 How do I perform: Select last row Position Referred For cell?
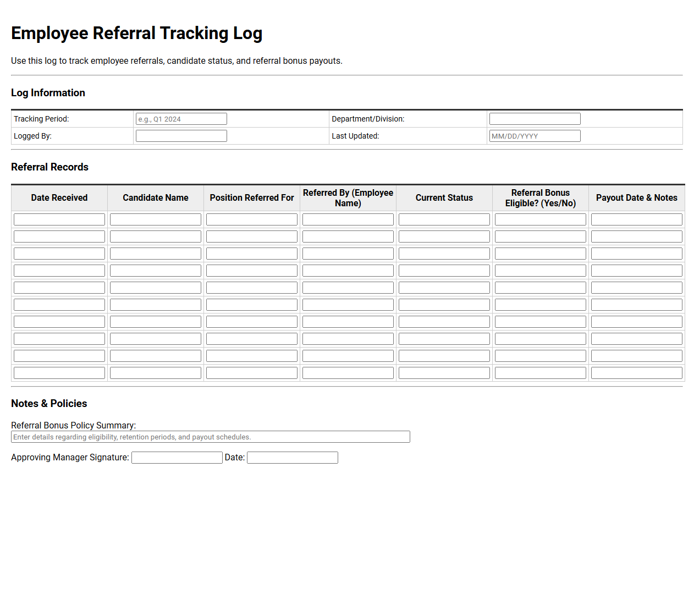[252, 373]
